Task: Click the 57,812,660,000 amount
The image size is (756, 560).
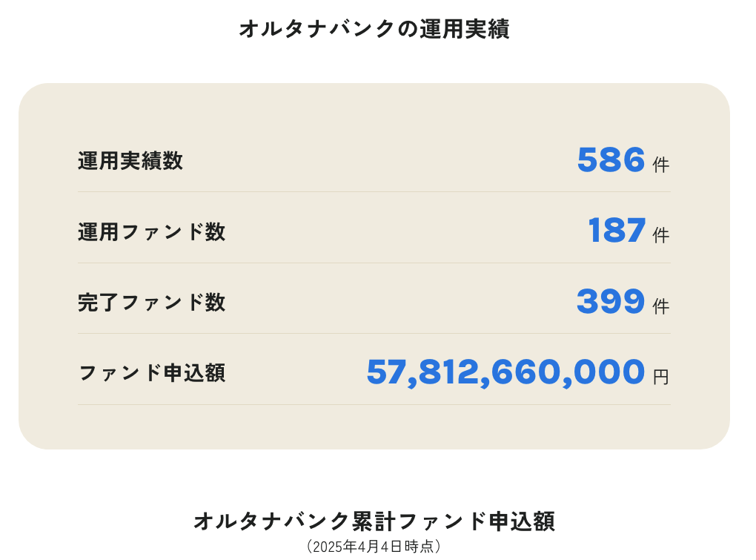Action: click(505, 372)
